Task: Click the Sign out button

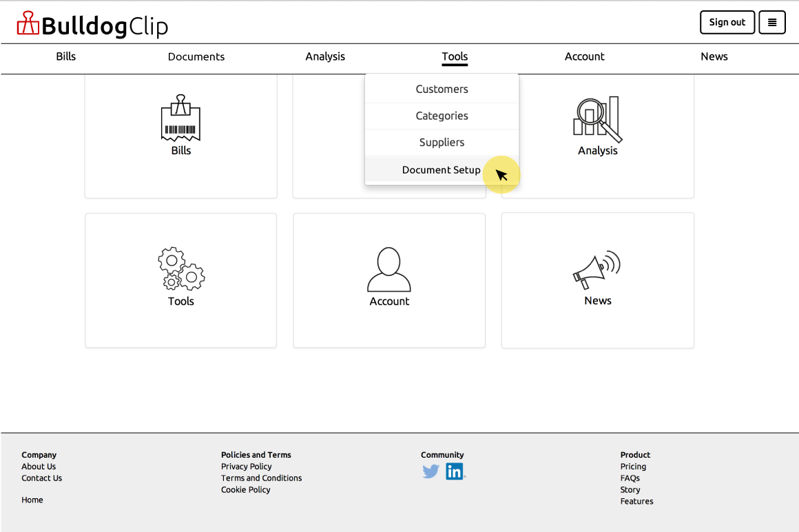Action: coord(727,23)
